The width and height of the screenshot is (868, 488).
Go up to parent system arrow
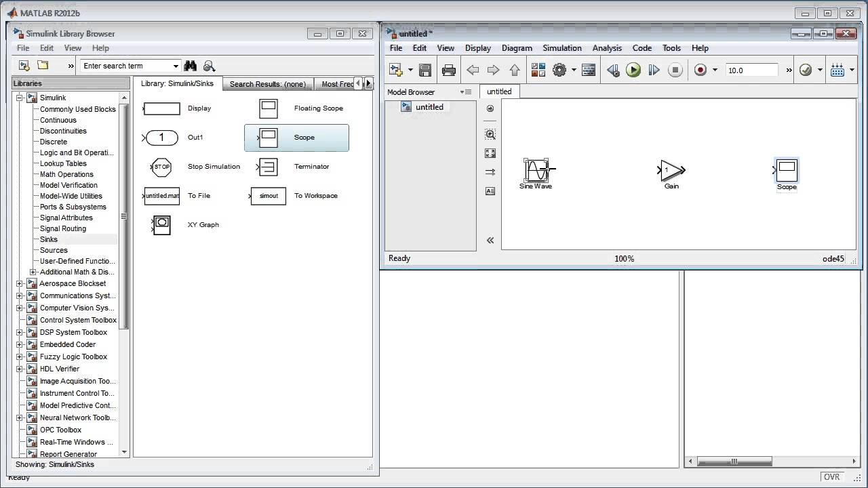click(515, 70)
